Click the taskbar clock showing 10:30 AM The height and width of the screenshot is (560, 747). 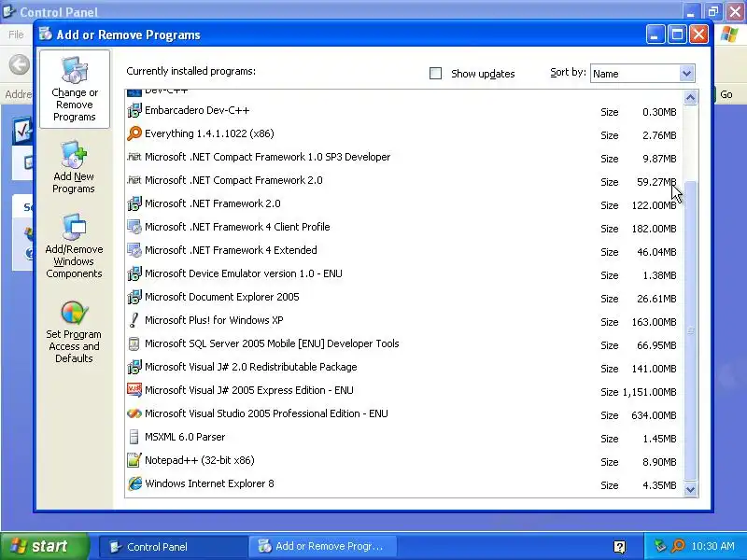coord(712,546)
